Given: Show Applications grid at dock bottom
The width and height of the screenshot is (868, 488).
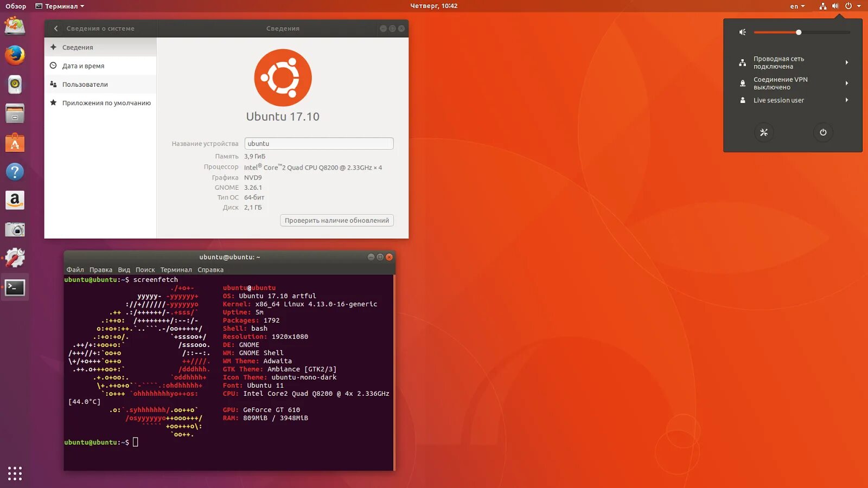Looking at the screenshot, I should [x=15, y=473].
